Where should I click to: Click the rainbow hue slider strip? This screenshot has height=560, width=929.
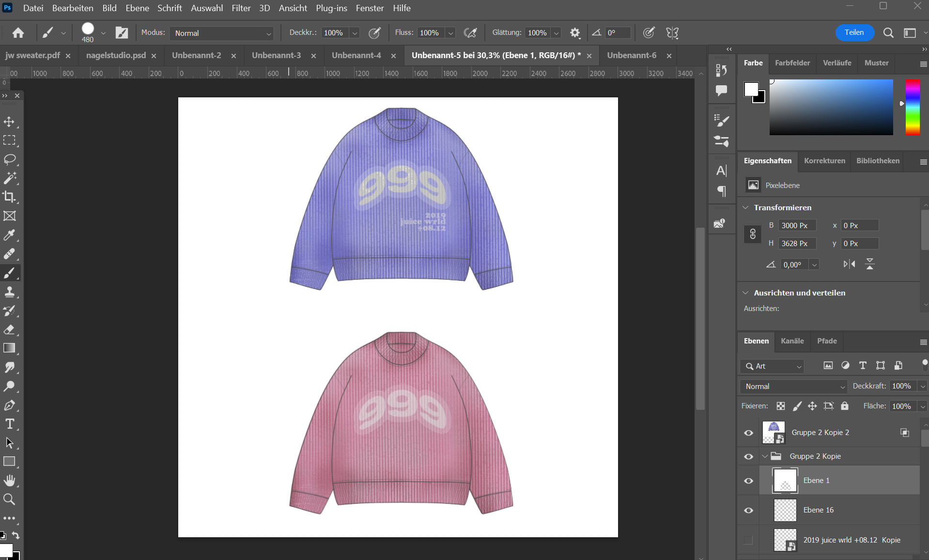[913, 107]
